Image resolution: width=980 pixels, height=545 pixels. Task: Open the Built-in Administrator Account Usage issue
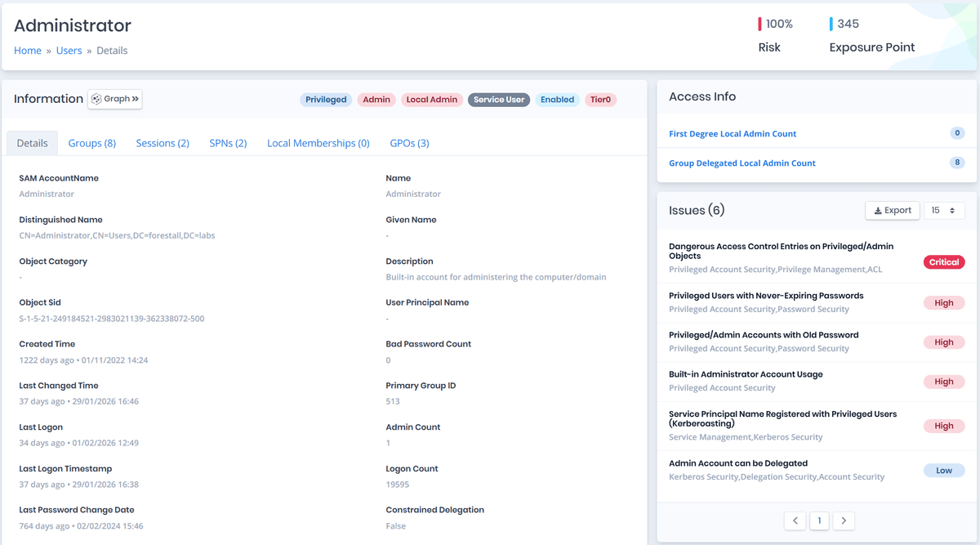coord(746,374)
